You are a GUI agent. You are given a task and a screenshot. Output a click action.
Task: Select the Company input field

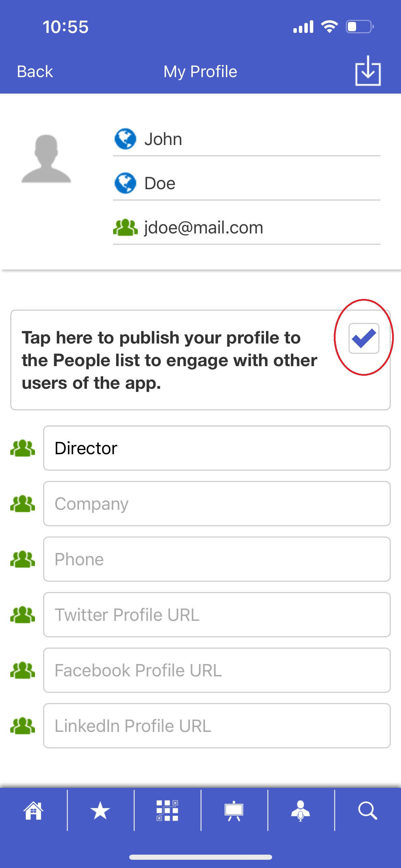click(217, 504)
